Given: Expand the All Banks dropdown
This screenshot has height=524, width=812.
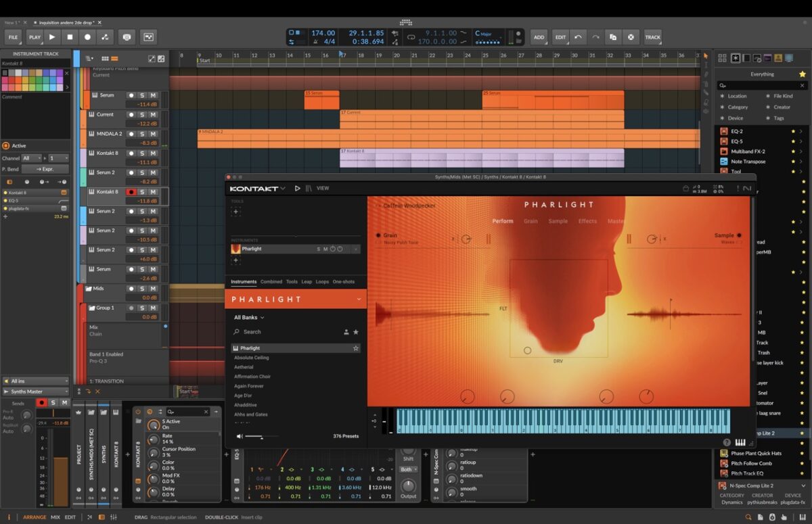Looking at the screenshot, I should (x=249, y=317).
